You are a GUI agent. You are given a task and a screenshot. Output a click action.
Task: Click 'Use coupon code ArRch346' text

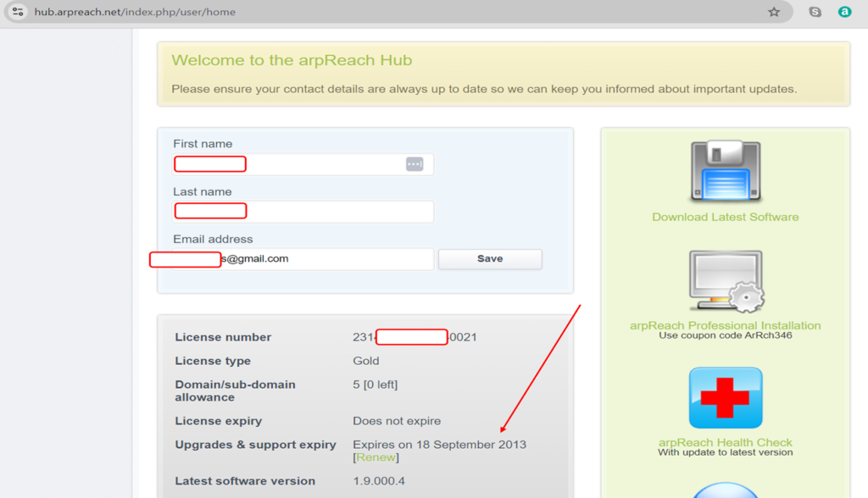726,335
